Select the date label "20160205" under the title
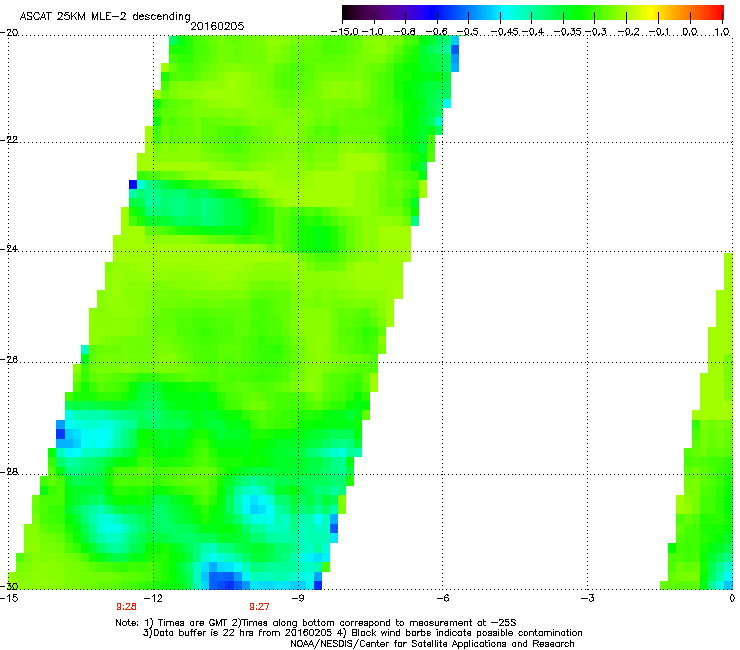Screen dimensions: 740x650 (x=217, y=26)
